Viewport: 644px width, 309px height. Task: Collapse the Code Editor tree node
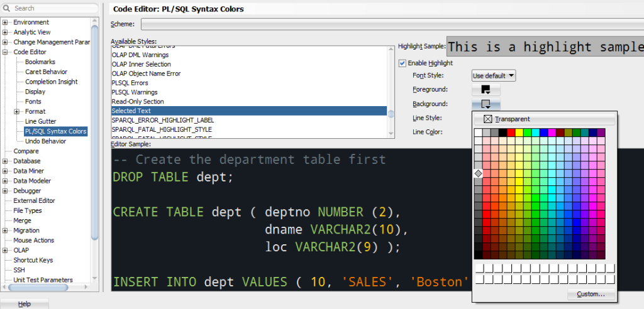tap(5, 52)
